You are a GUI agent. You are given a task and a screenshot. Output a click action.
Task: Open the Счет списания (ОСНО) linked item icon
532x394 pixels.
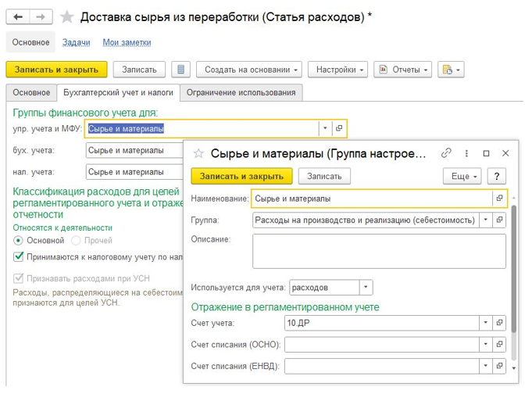(499, 345)
